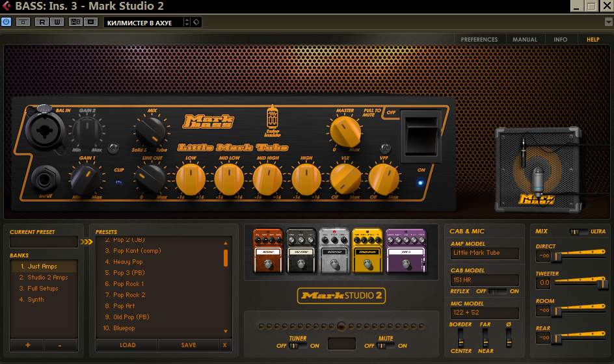The height and width of the screenshot is (364, 614).
Task: Enable the W write automation button
Action: click(x=57, y=22)
